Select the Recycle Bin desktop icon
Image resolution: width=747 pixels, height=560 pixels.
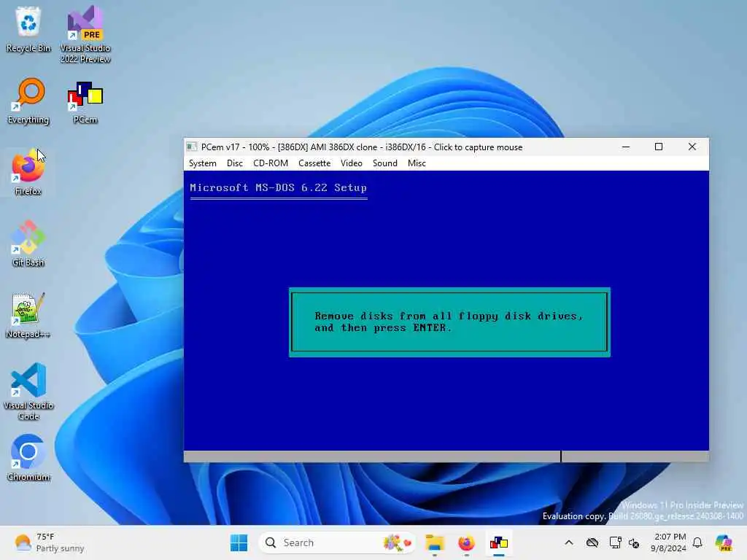tap(28, 30)
